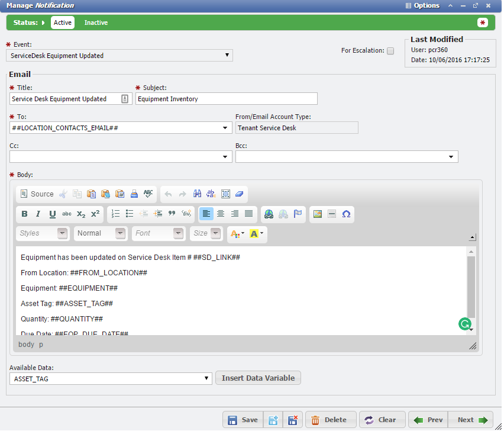This screenshot has width=504, height=431.
Task: Insert an image into the email body
Action: [x=318, y=214]
